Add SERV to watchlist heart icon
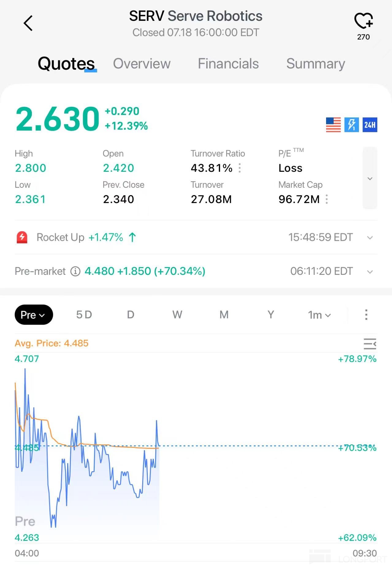Screen dimensions: 392x569 (363, 21)
